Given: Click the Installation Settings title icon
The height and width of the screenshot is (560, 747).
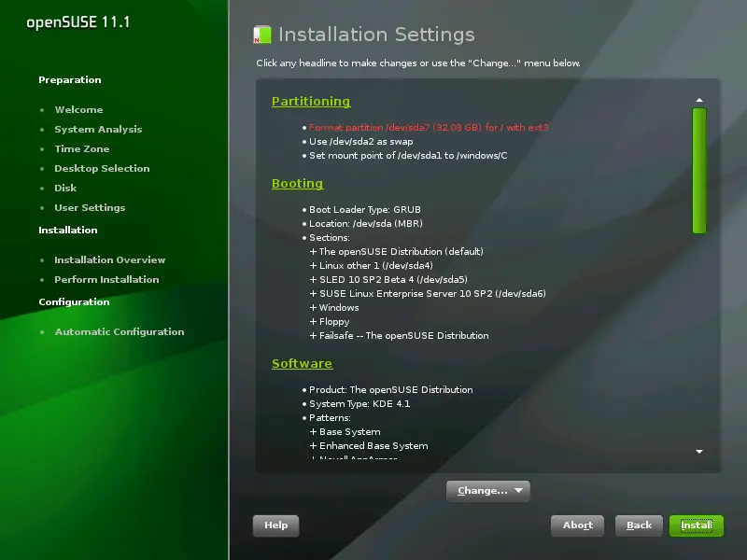Looking at the screenshot, I should pos(261,35).
